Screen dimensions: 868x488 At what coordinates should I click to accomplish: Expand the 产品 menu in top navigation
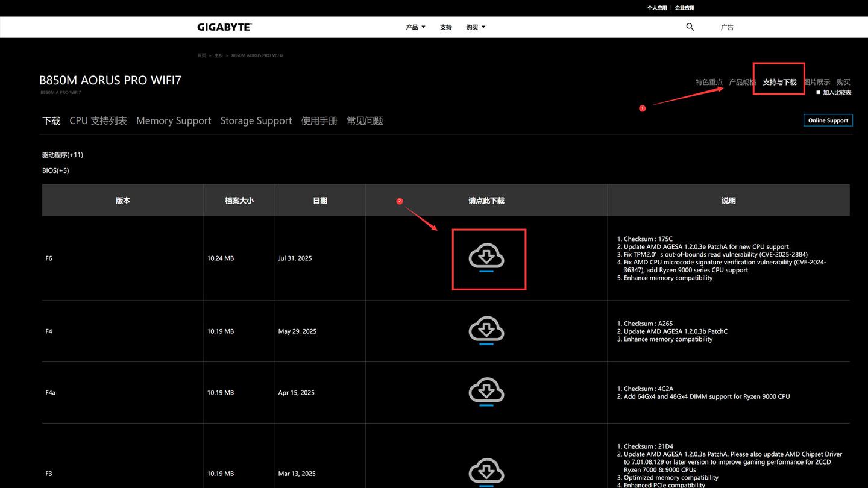[415, 27]
